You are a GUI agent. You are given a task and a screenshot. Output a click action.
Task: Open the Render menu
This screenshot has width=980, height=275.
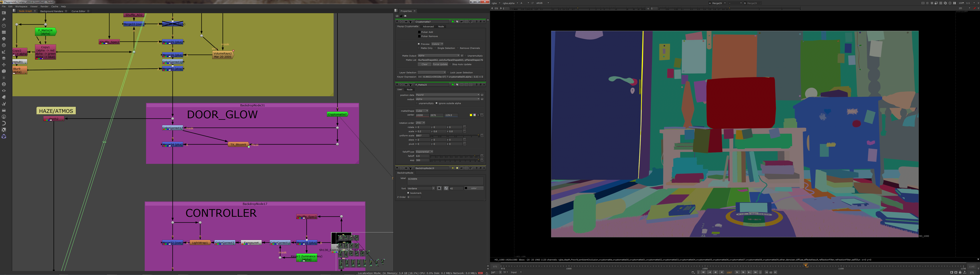45,6
